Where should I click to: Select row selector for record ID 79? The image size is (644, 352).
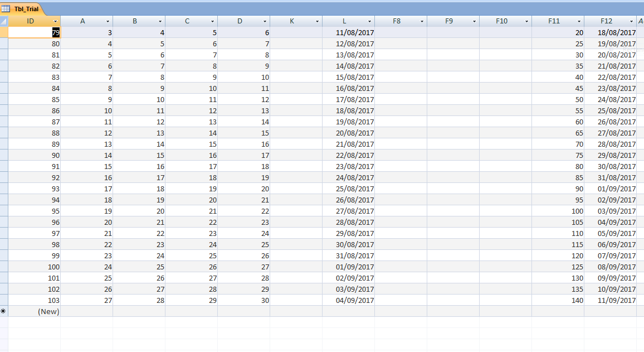[x=4, y=32]
